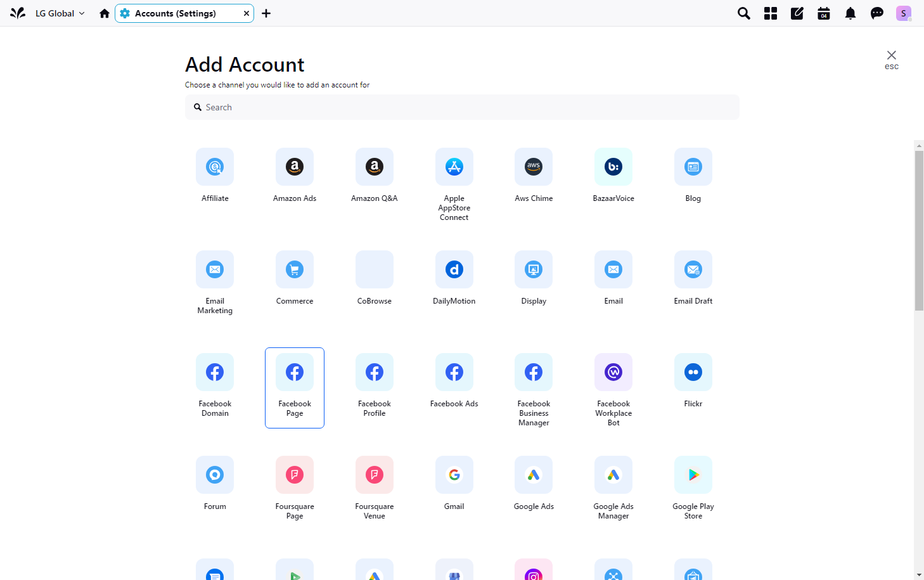Select the BazaarVoice channel icon
924x580 pixels.
pyautogui.click(x=613, y=167)
